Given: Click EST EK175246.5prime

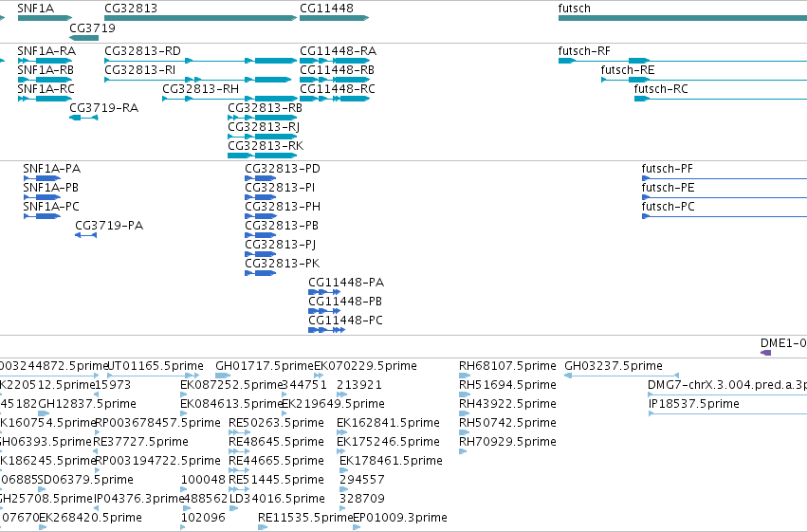Looking at the screenshot, I should click(x=341, y=451).
